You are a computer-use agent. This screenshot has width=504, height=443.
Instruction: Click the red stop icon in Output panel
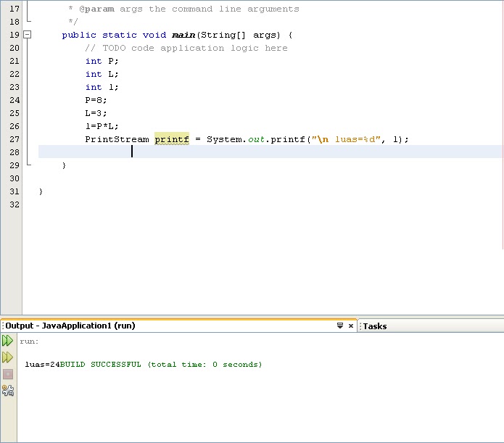8,374
